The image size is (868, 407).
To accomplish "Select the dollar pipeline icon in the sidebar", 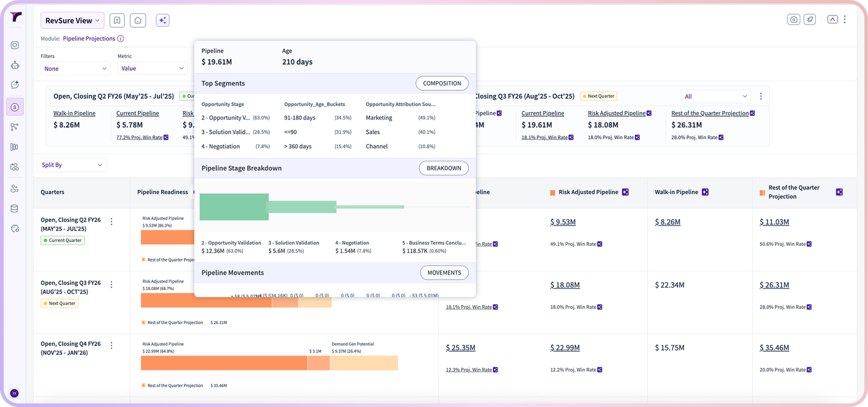I will point(15,107).
